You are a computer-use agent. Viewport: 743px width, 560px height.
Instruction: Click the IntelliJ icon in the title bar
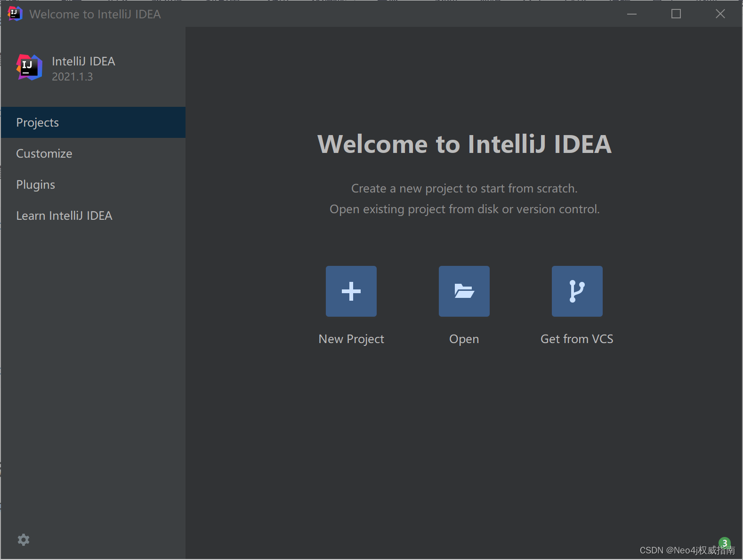(15, 14)
